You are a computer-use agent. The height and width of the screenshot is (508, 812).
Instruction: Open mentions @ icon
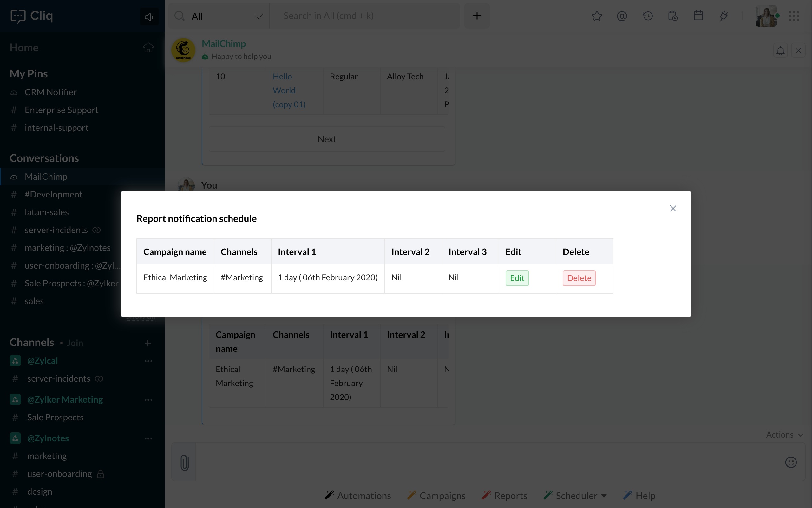(x=622, y=16)
